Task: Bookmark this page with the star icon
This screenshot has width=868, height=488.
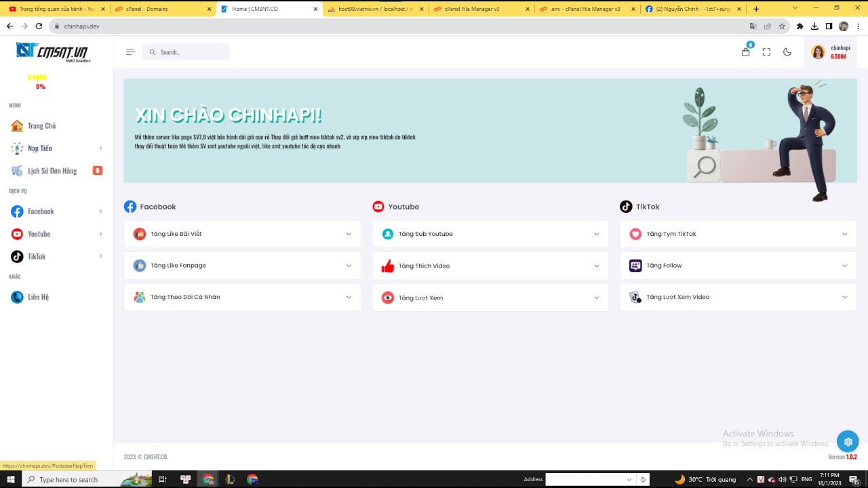Action: pyautogui.click(x=782, y=26)
